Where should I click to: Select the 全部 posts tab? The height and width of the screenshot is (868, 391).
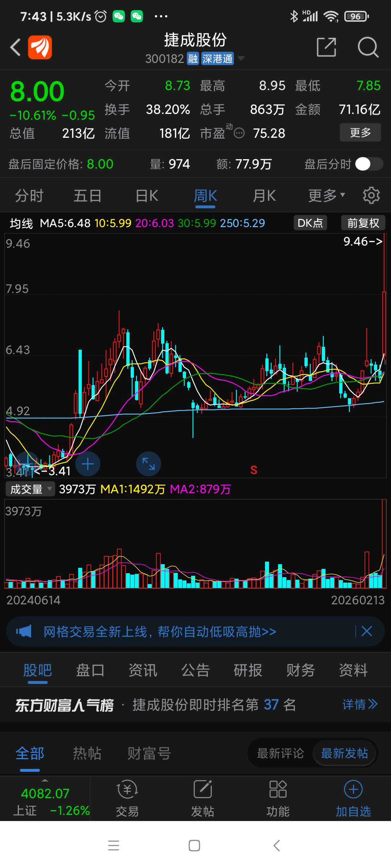pyautogui.click(x=30, y=753)
